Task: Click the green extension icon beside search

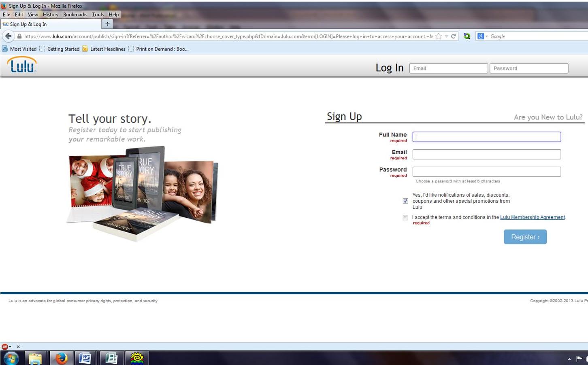Action: coord(467,36)
